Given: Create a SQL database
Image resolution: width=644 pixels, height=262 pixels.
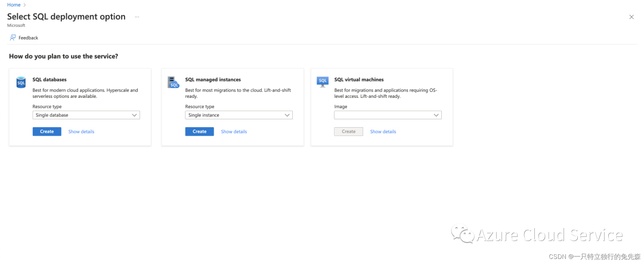Looking at the screenshot, I should [x=47, y=131].
